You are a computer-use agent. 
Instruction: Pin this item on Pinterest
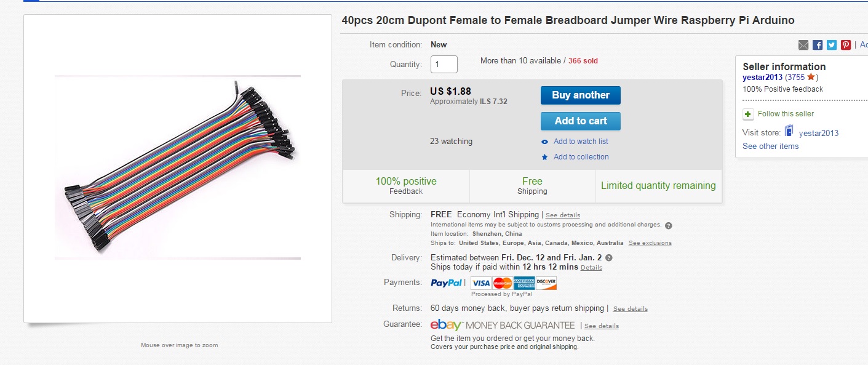pos(846,45)
